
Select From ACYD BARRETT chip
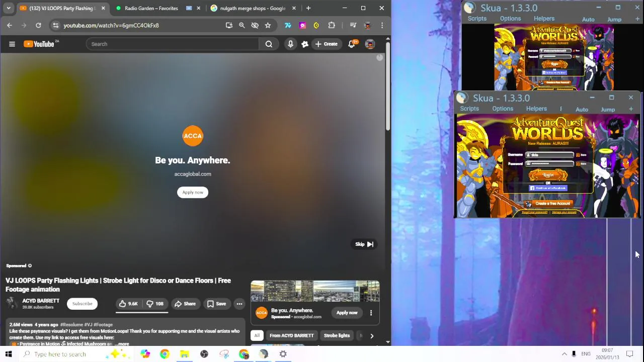(291, 336)
